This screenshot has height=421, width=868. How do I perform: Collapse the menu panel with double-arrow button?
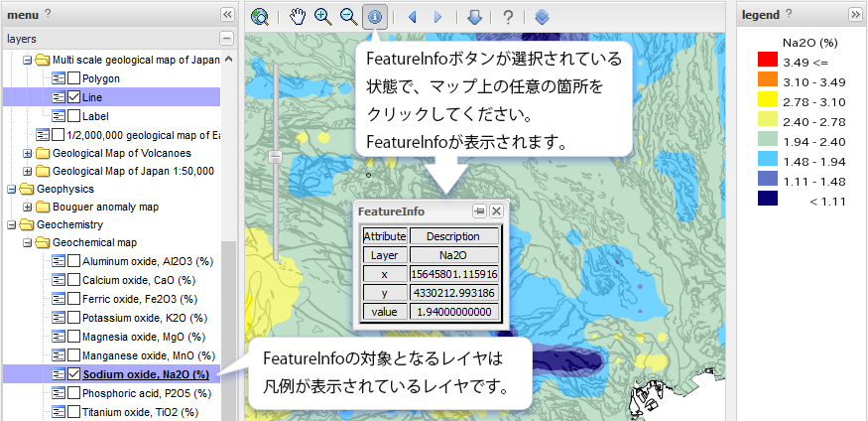coord(226,14)
